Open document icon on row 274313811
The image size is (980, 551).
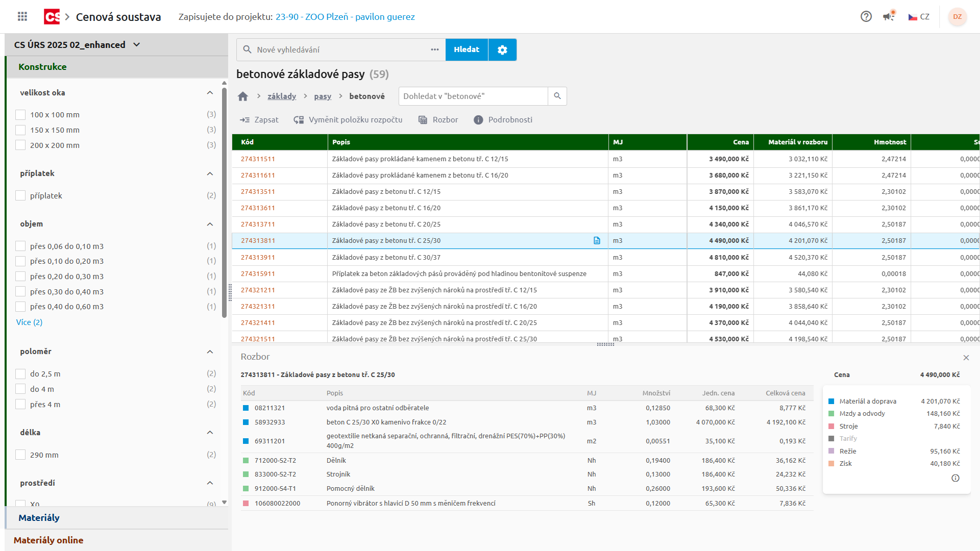click(x=597, y=241)
